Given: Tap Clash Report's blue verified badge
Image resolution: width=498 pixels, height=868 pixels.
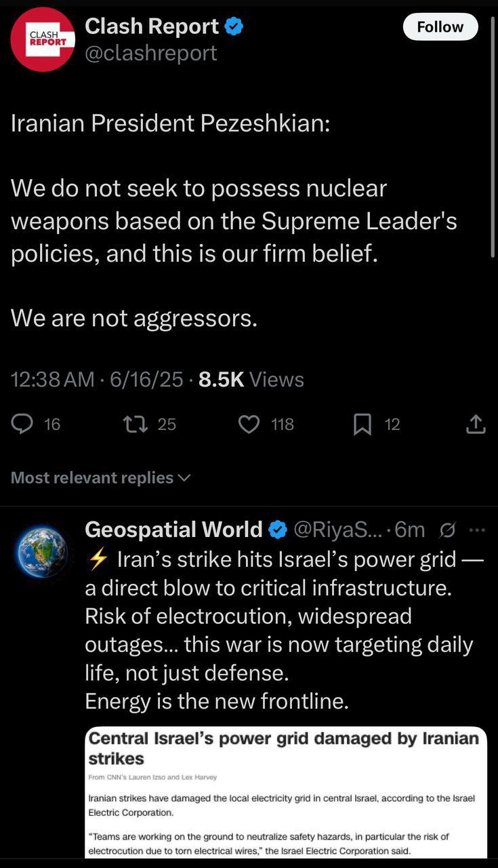Looking at the screenshot, I should (x=234, y=27).
